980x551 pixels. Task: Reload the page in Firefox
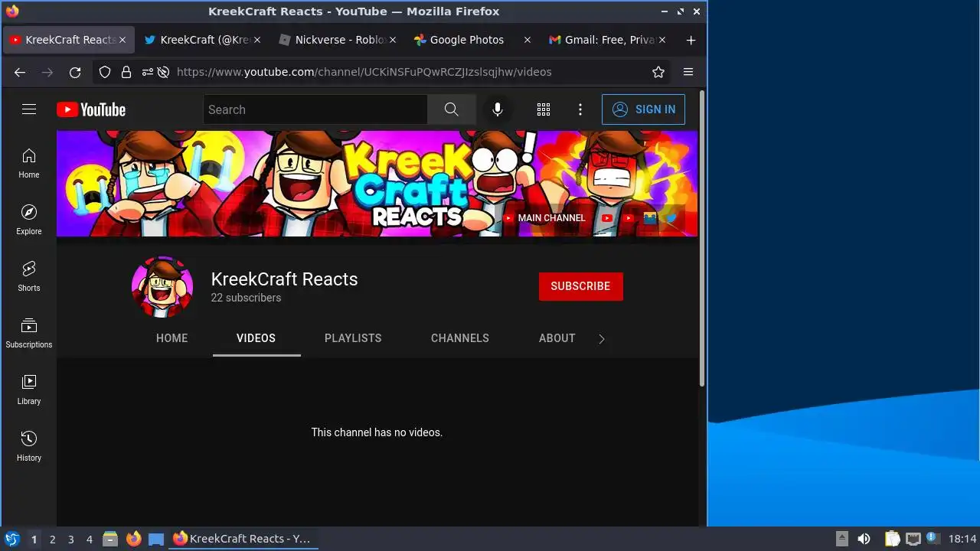pos(75,72)
